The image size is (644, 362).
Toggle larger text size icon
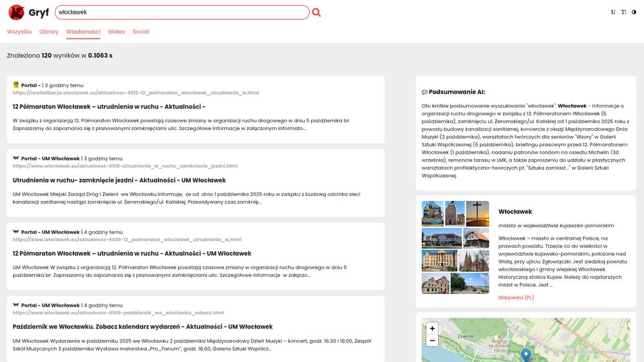click(x=623, y=12)
